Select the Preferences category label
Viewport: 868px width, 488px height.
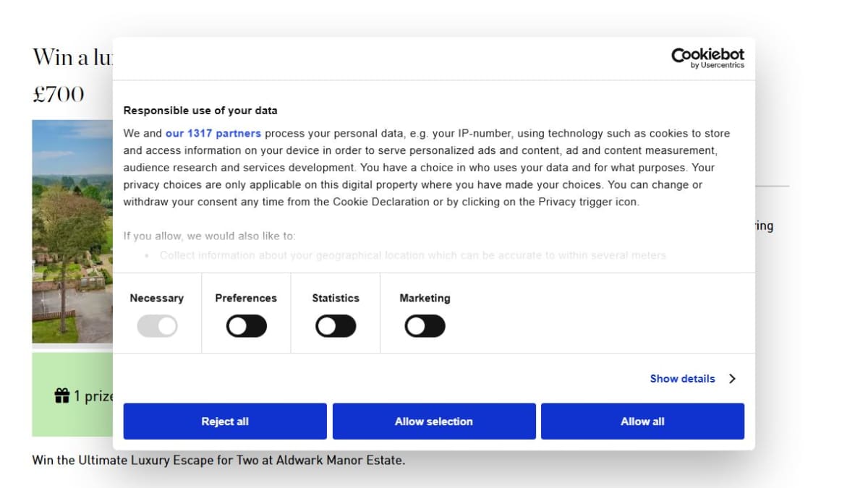click(x=246, y=298)
